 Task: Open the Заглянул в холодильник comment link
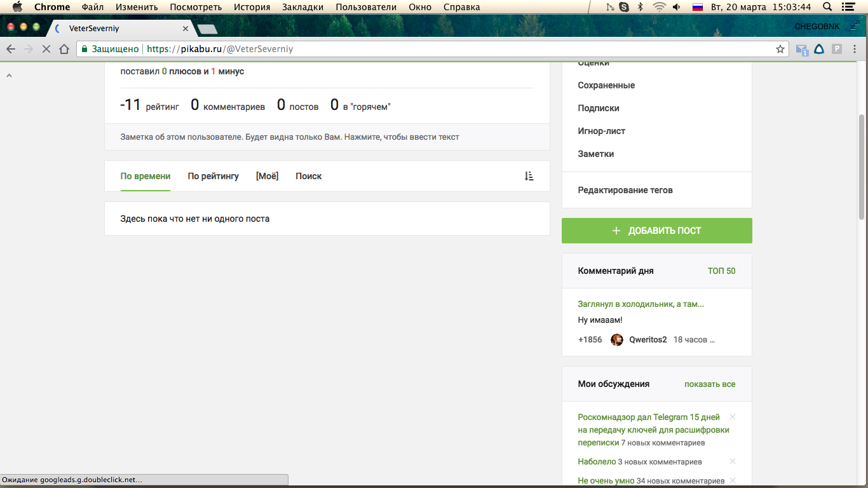[x=641, y=304]
